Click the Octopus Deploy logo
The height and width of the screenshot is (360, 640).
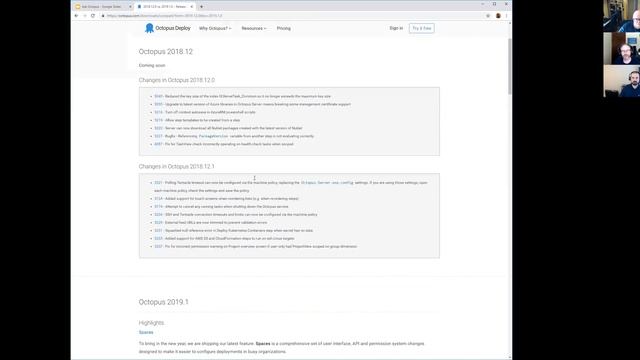point(168,28)
